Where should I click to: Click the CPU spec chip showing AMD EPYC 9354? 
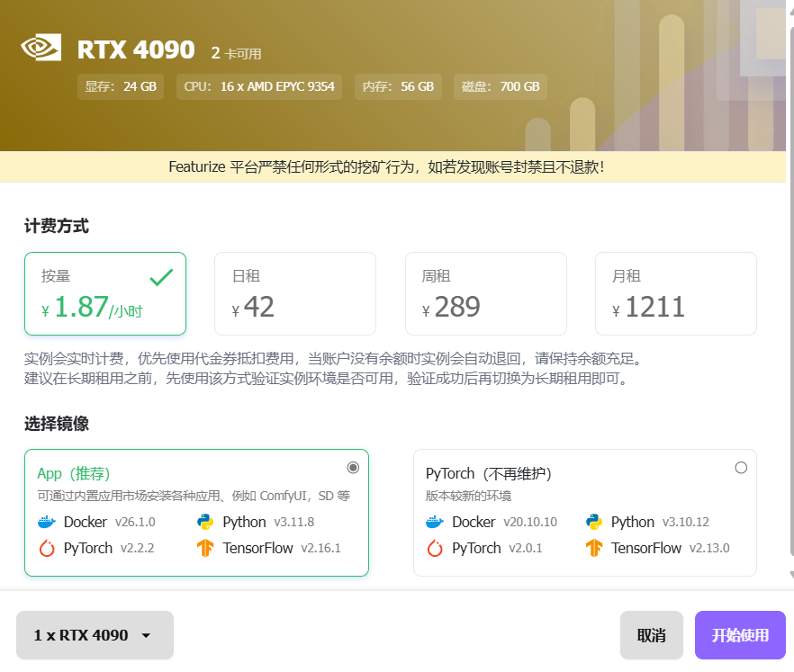coord(258,86)
